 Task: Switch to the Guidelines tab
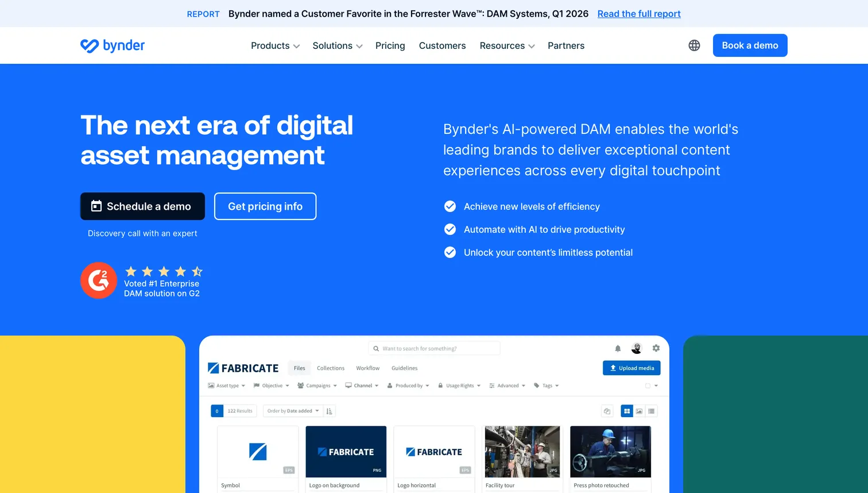click(x=404, y=368)
